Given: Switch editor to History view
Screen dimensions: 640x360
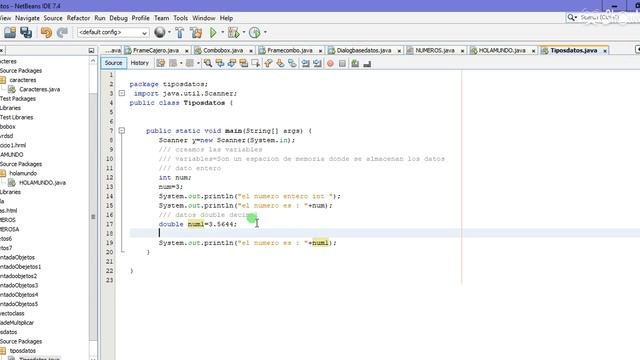Looking at the screenshot, I should pyautogui.click(x=140, y=63).
